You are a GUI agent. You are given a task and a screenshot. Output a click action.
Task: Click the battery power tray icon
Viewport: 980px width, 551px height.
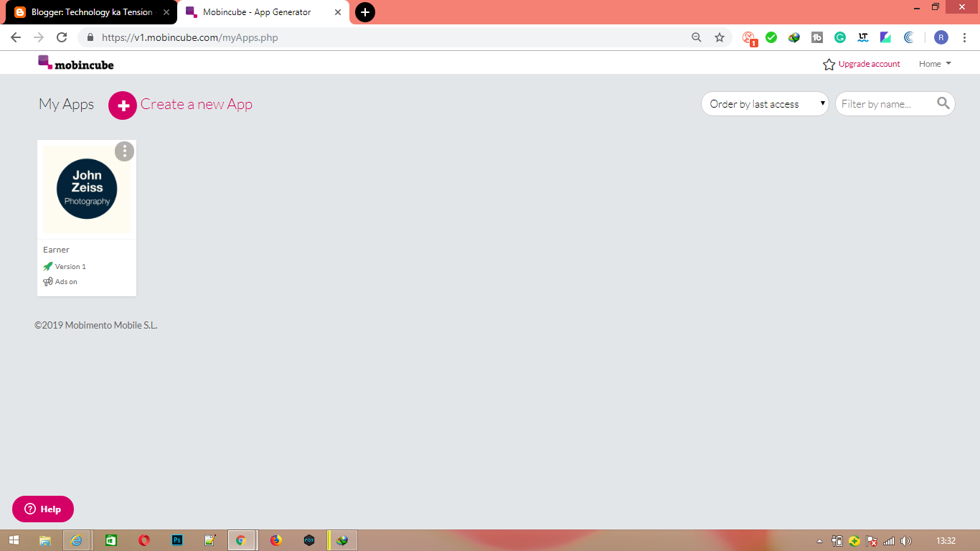837,541
